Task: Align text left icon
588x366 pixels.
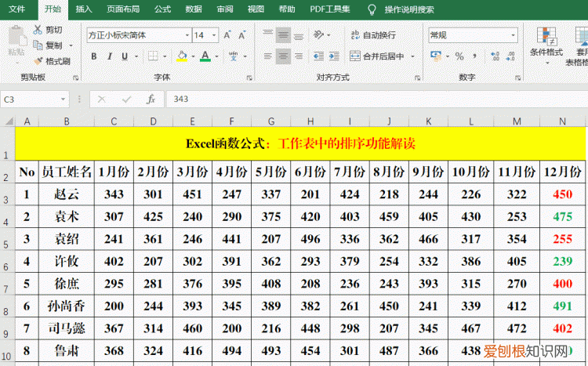Action: pos(268,56)
